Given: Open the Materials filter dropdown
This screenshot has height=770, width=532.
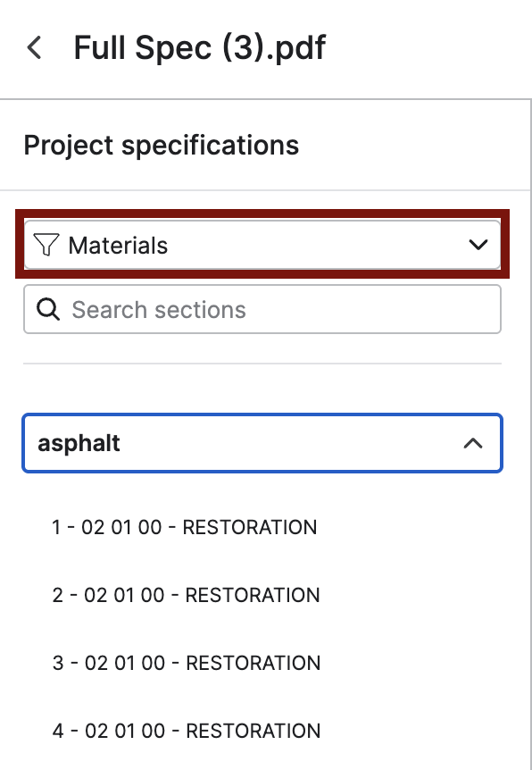Looking at the screenshot, I should (262, 245).
